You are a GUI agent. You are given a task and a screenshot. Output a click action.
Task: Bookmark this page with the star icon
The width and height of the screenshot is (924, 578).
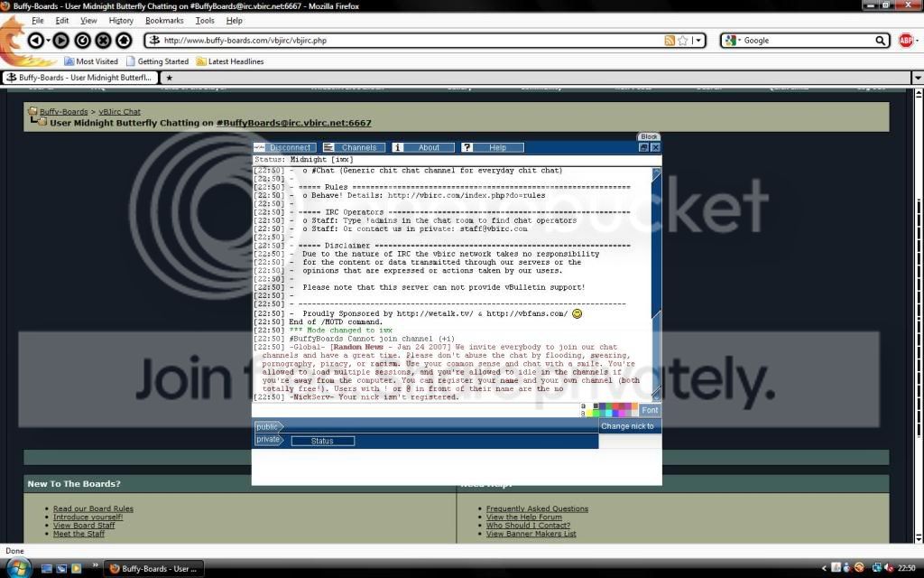(x=683, y=40)
